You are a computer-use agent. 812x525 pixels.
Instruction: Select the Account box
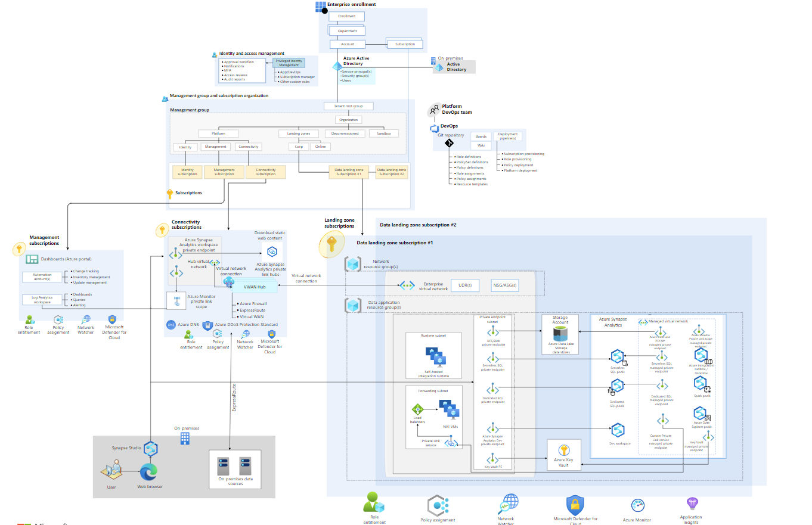(348, 44)
